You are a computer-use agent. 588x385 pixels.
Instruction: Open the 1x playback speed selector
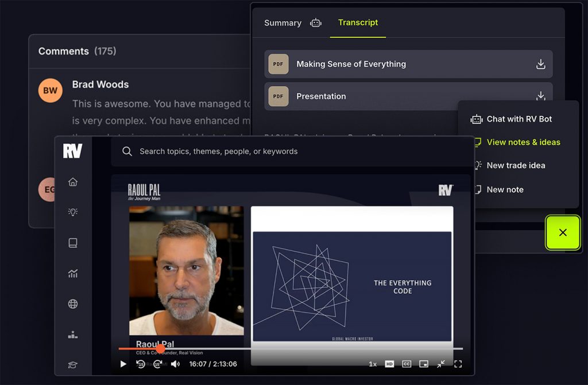point(373,364)
